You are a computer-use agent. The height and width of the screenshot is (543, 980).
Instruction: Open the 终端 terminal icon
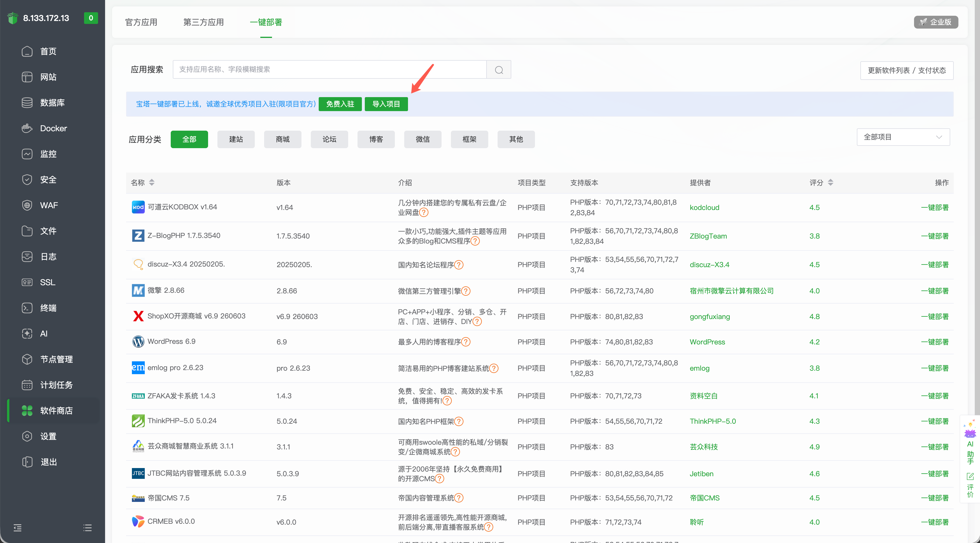(27, 308)
